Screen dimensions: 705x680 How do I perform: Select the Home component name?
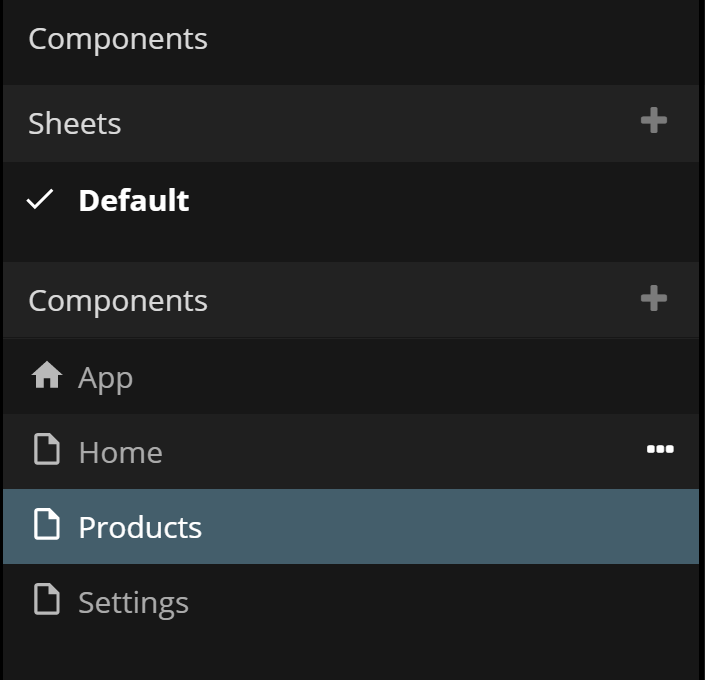click(x=120, y=452)
